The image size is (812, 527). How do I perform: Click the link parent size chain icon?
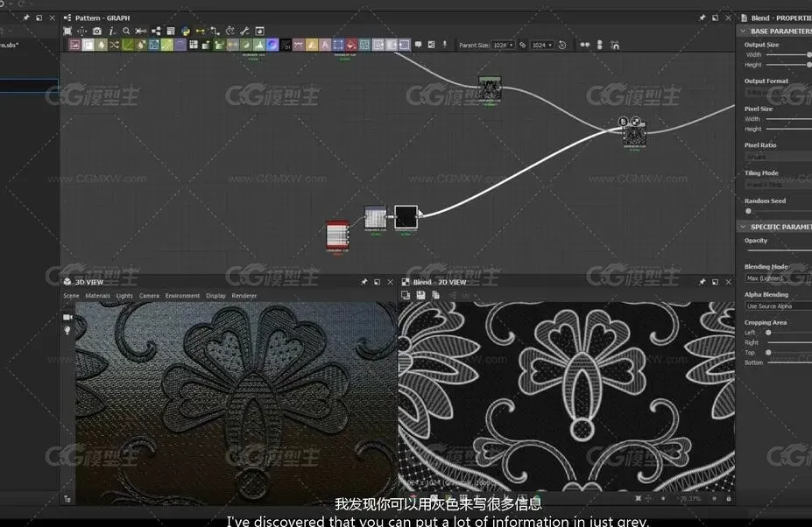point(523,45)
